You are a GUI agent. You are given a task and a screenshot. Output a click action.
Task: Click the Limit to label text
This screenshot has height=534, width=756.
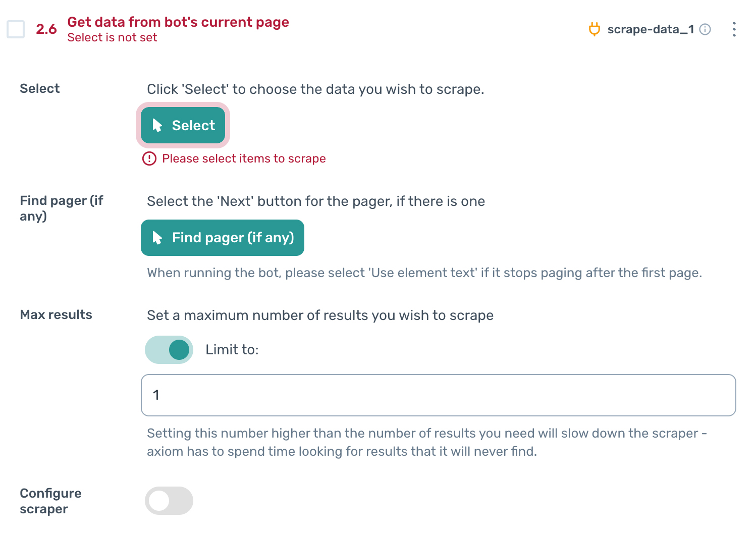tap(232, 349)
